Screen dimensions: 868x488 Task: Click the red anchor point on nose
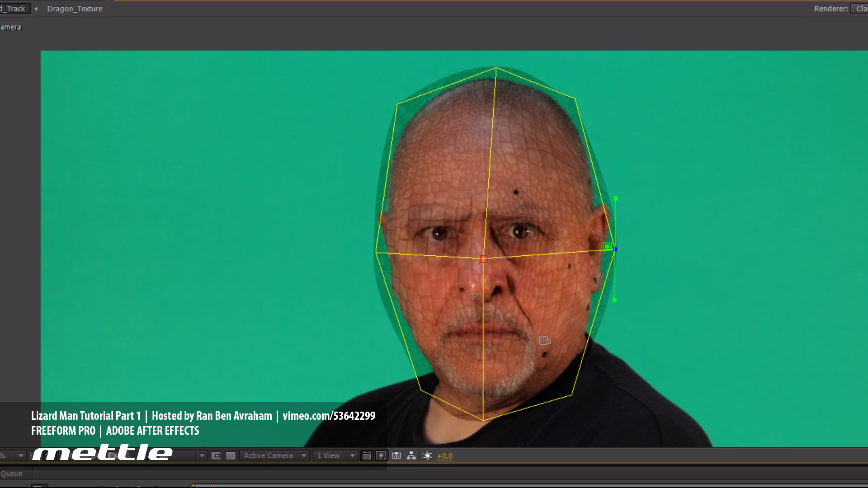click(x=484, y=259)
